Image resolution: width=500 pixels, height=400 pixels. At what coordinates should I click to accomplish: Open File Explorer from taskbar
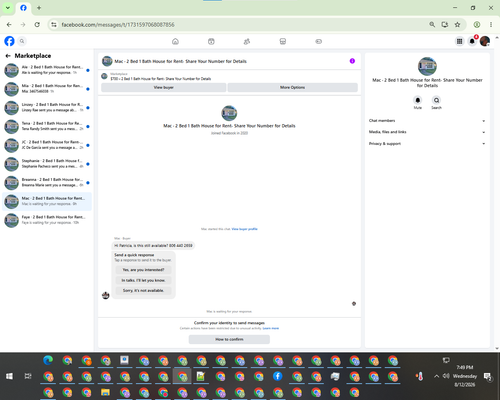click(x=105, y=392)
